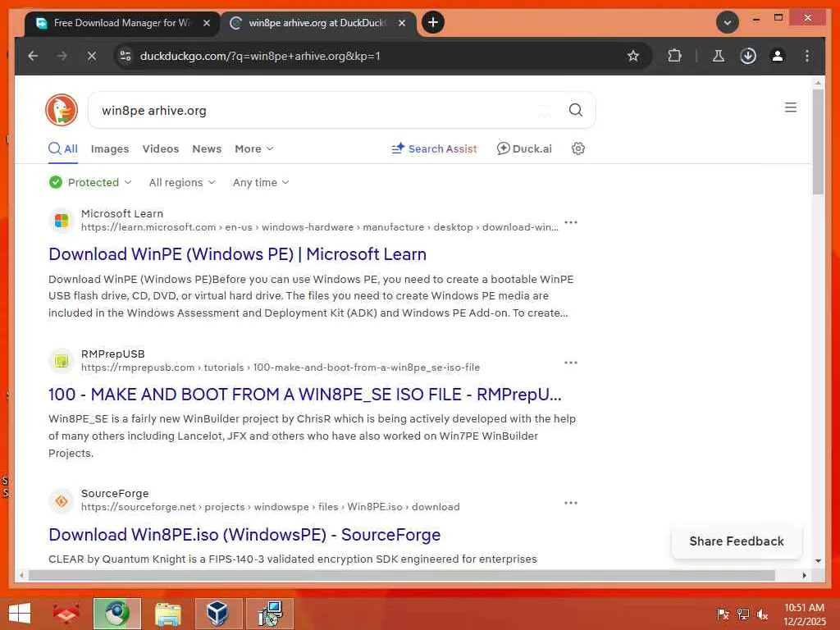Click the Action Center flag icon
The width and height of the screenshot is (840, 630).
723,614
